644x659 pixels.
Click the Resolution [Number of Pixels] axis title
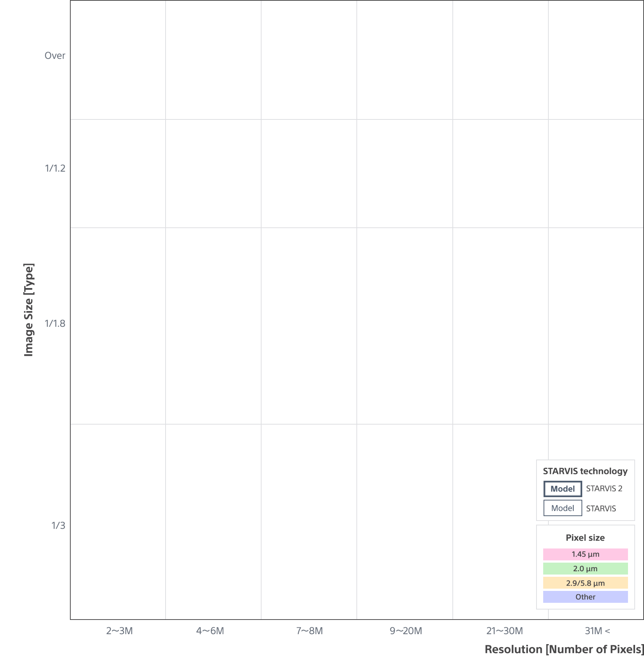pos(564,650)
